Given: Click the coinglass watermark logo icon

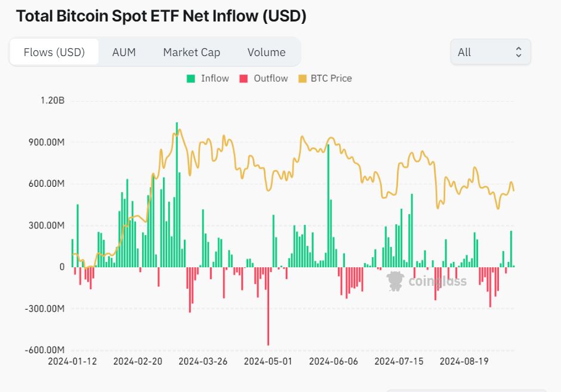Looking at the screenshot, I should [395, 280].
